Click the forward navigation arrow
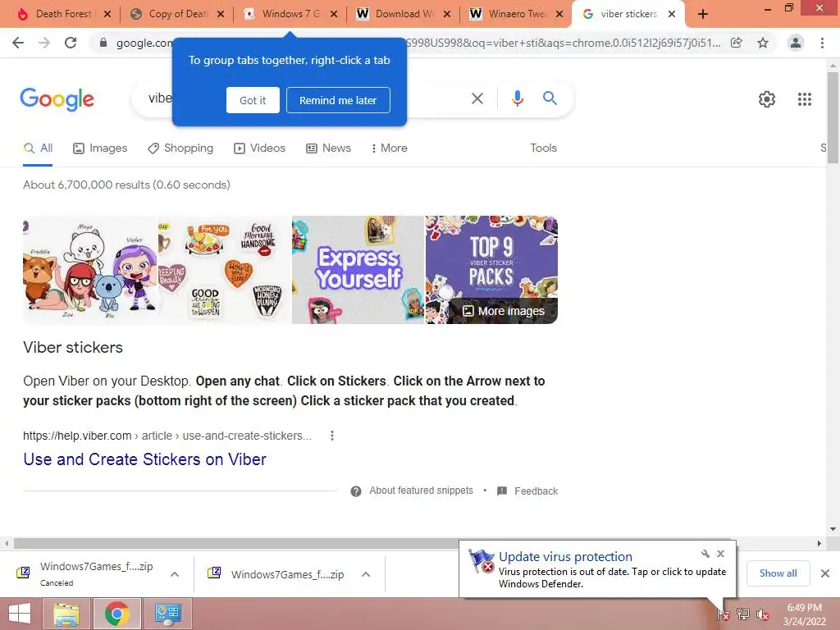840x630 pixels. (x=44, y=43)
